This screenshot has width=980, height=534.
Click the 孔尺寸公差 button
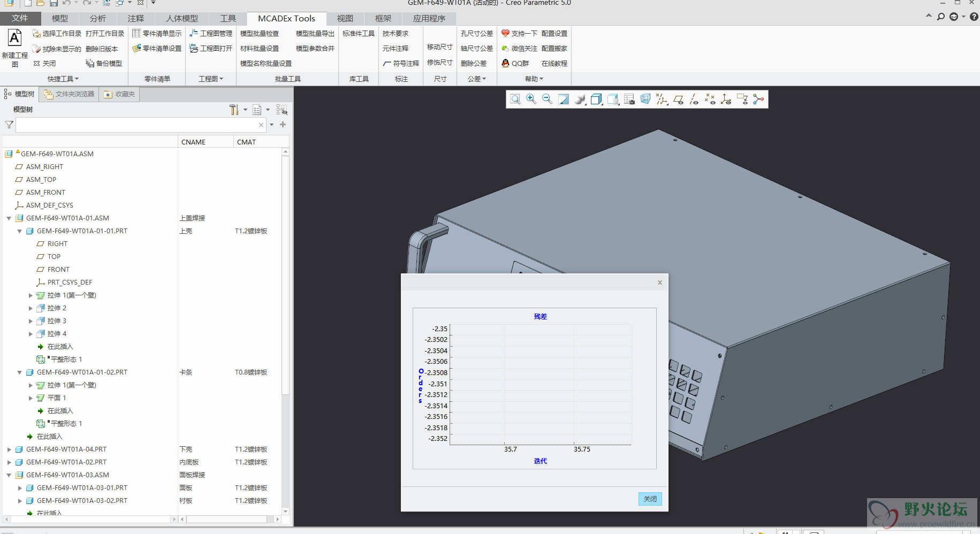(477, 34)
